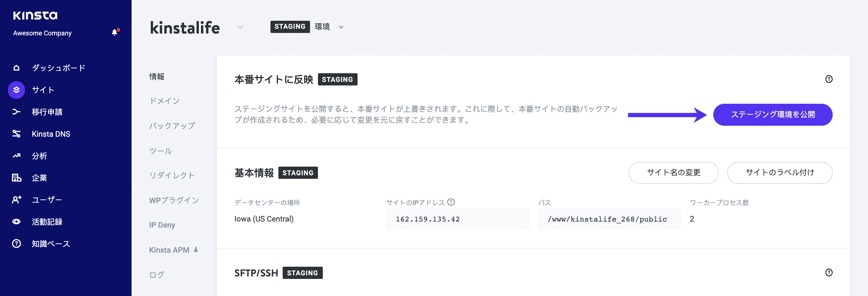Click the info icon next to サイトのIPアドレス

tap(451, 202)
